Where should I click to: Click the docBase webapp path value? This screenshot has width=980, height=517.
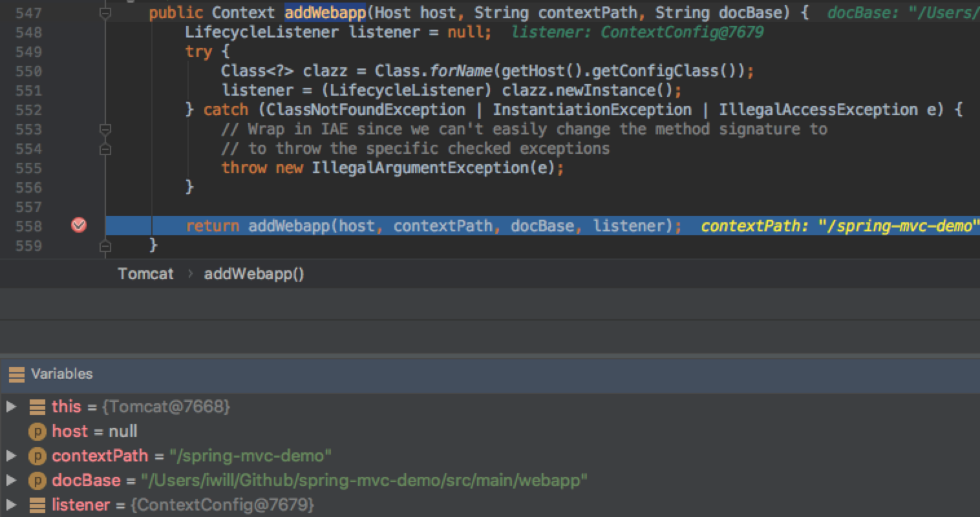(x=365, y=480)
